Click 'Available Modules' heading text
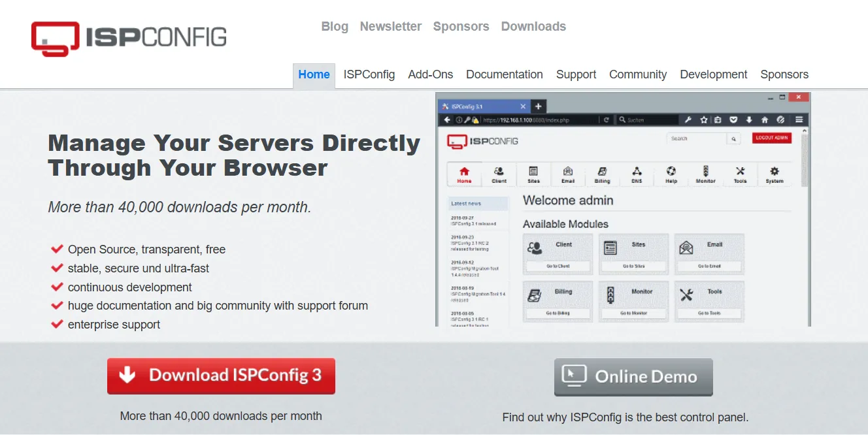 565,224
